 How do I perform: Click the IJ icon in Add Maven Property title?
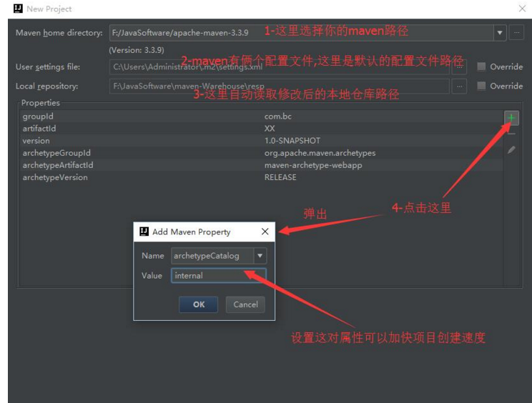[144, 232]
